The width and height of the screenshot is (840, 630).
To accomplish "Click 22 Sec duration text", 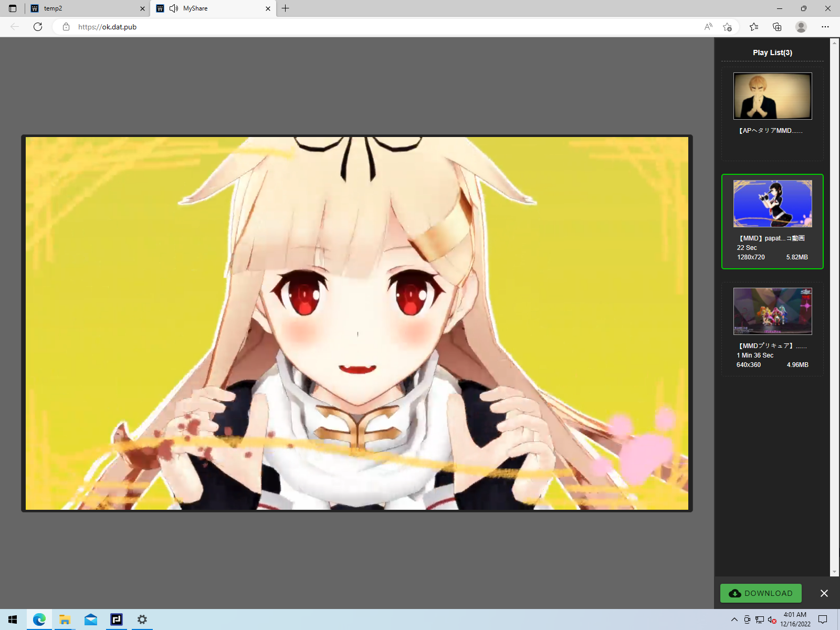I will pos(747,248).
